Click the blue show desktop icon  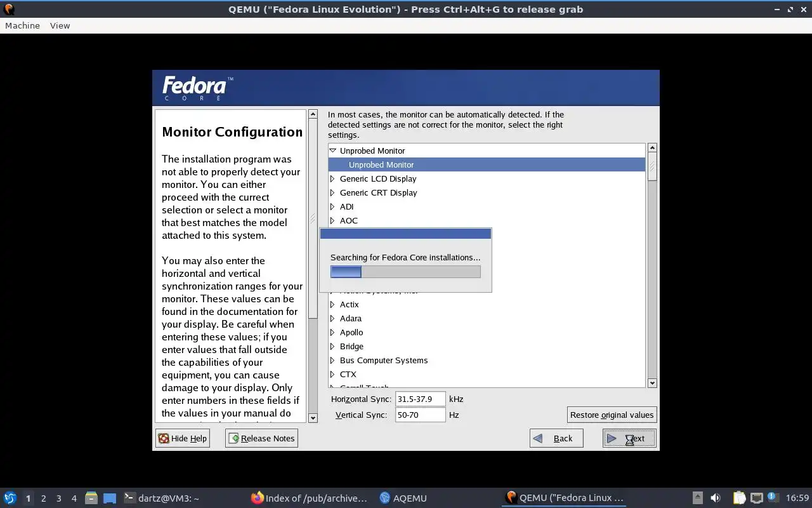point(110,498)
